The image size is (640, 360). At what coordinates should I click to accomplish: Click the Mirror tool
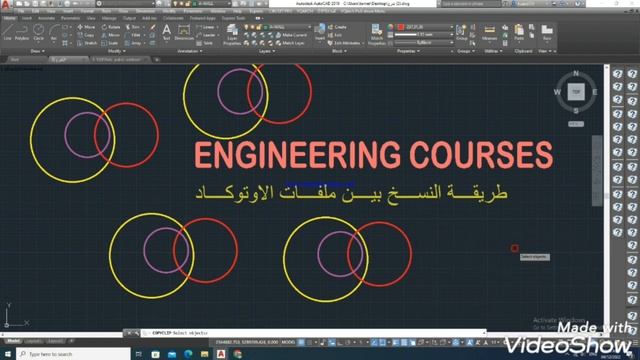tap(111, 35)
